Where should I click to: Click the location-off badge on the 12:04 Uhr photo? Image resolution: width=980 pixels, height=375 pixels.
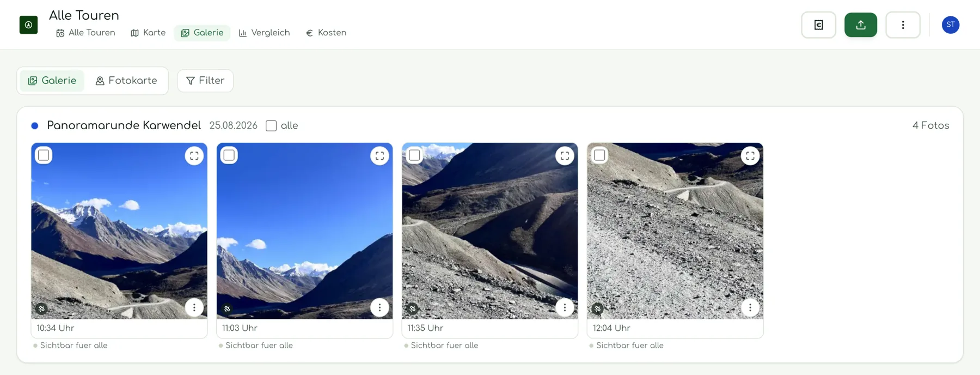pyautogui.click(x=598, y=309)
